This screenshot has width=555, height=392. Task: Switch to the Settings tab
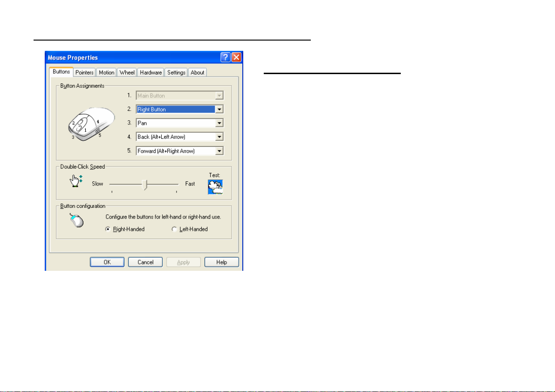(176, 73)
